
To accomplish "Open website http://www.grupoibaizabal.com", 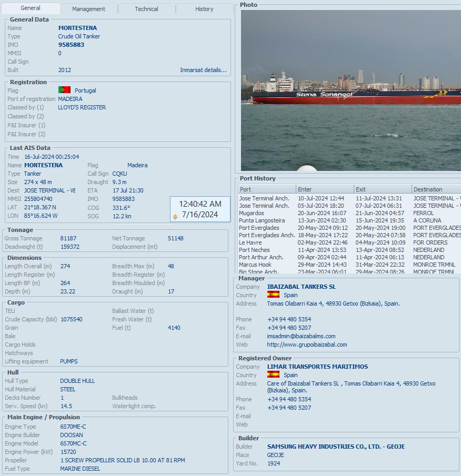I will (307, 345).
